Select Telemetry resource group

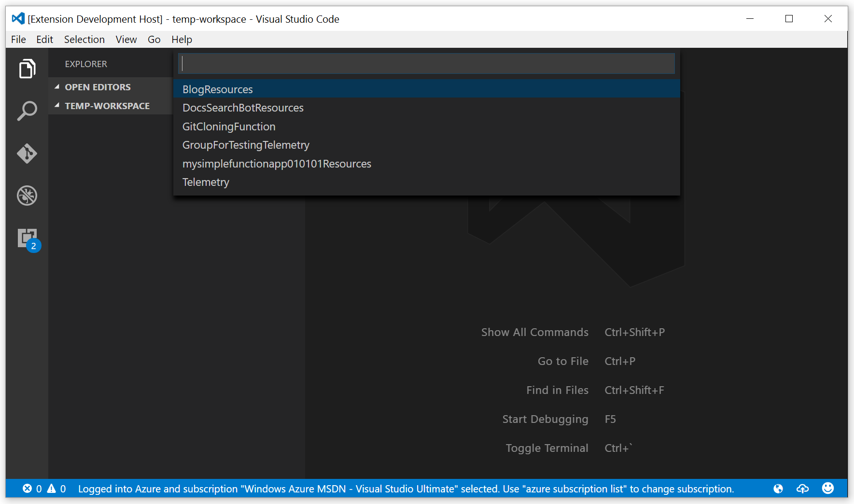[427, 182]
